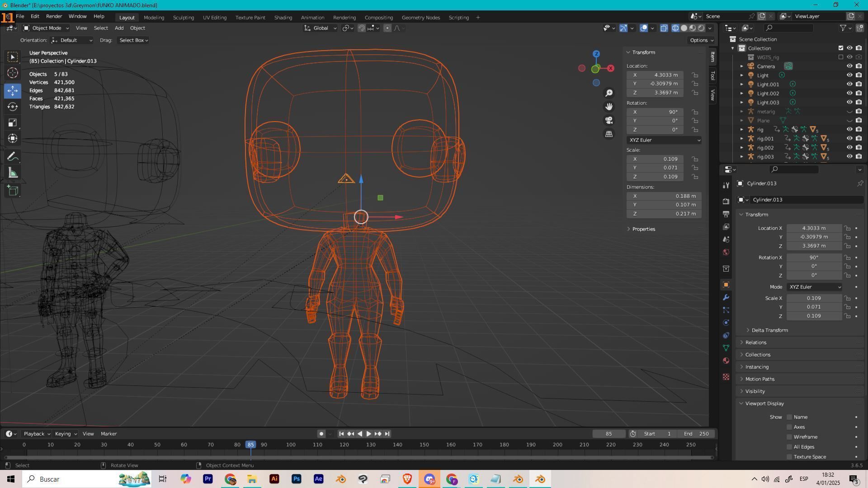Activate the Rotate tool
Viewport: 868px width, 488px height.
tap(13, 107)
